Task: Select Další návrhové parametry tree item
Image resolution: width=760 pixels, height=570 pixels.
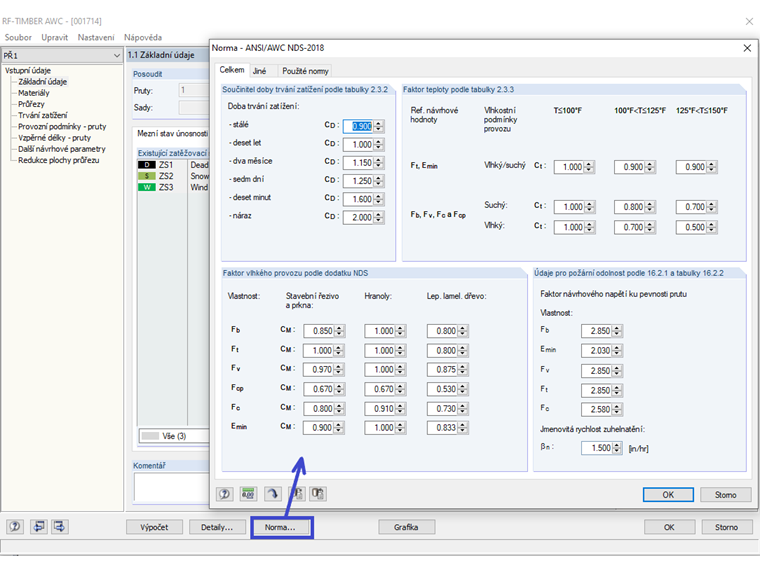Action: 62,148
